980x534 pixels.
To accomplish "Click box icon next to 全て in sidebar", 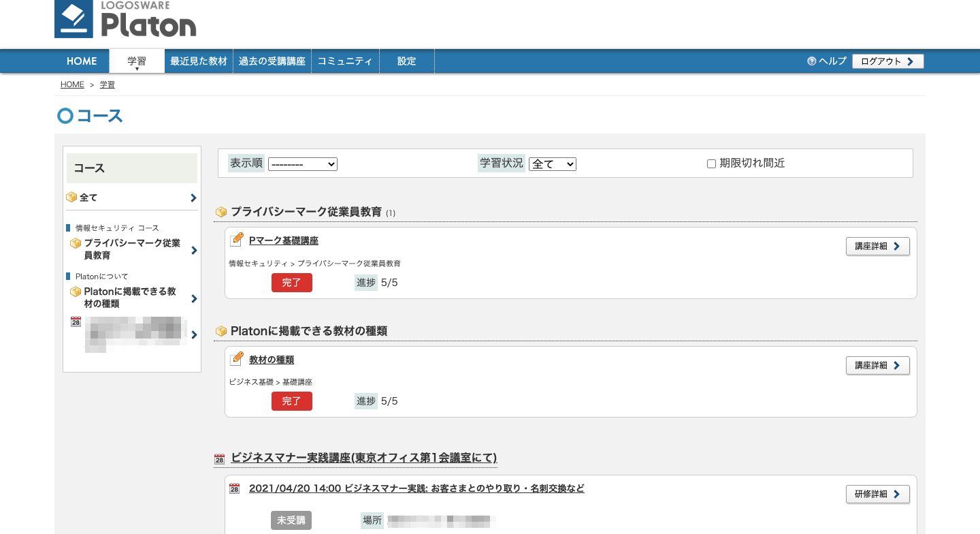I will (71, 198).
